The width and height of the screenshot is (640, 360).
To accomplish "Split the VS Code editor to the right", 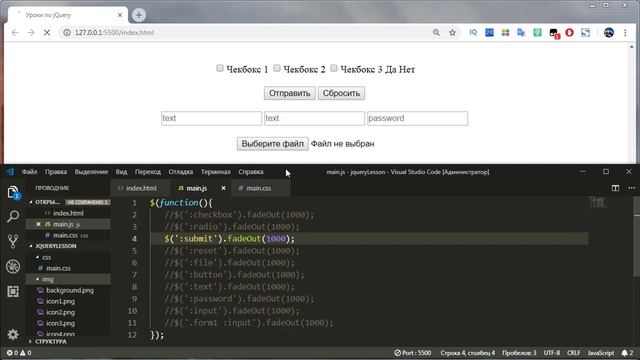I will (615, 188).
